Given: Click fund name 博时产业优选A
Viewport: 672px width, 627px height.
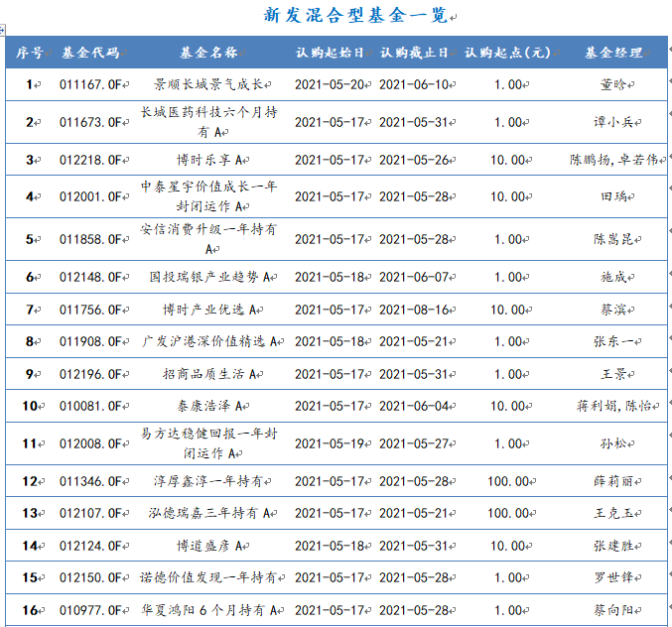Looking at the screenshot, I should pyautogui.click(x=209, y=311).
